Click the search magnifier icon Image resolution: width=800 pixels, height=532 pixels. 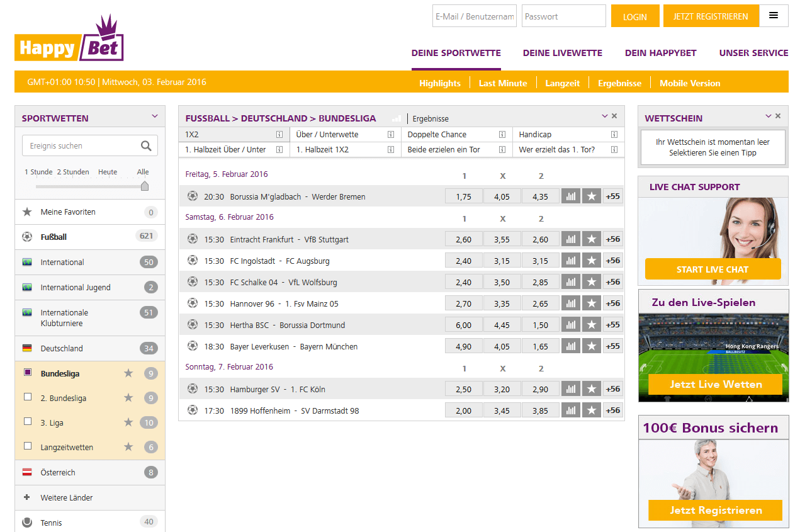tap(146, 145)
